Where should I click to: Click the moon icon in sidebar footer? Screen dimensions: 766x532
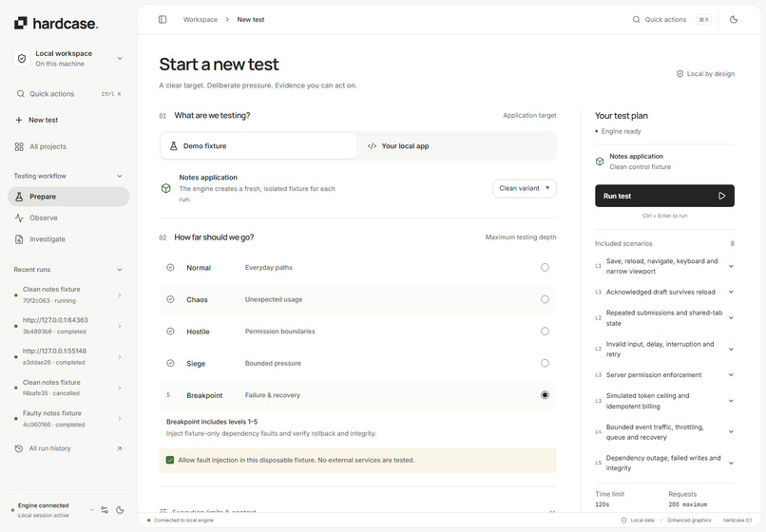120,510
